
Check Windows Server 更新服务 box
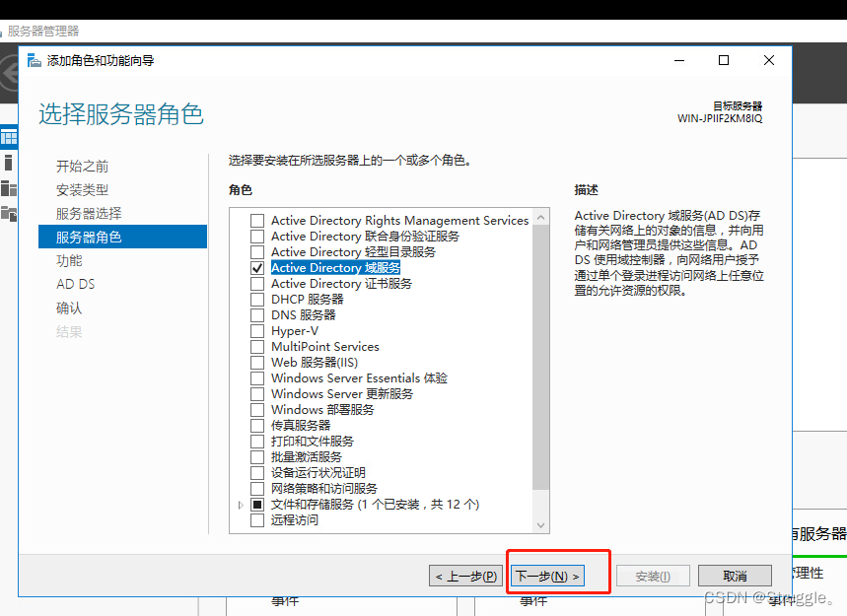pyautogui.click(x=257, y=393)
